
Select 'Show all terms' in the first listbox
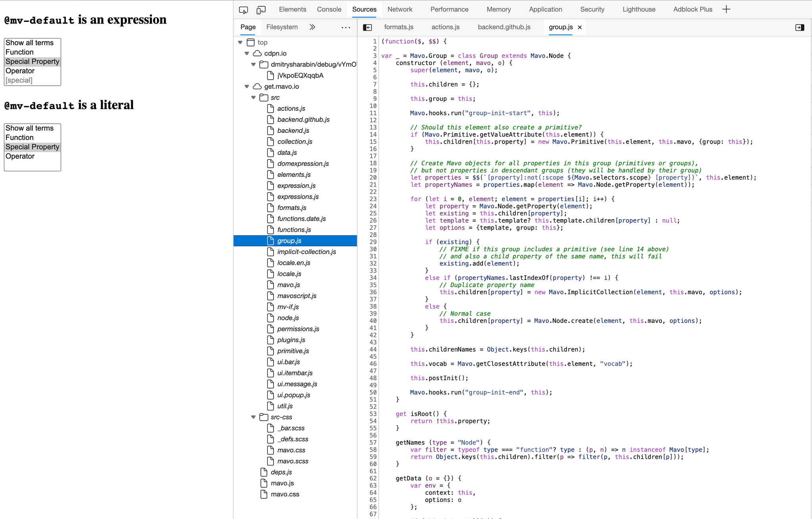(x=29, y=42)
